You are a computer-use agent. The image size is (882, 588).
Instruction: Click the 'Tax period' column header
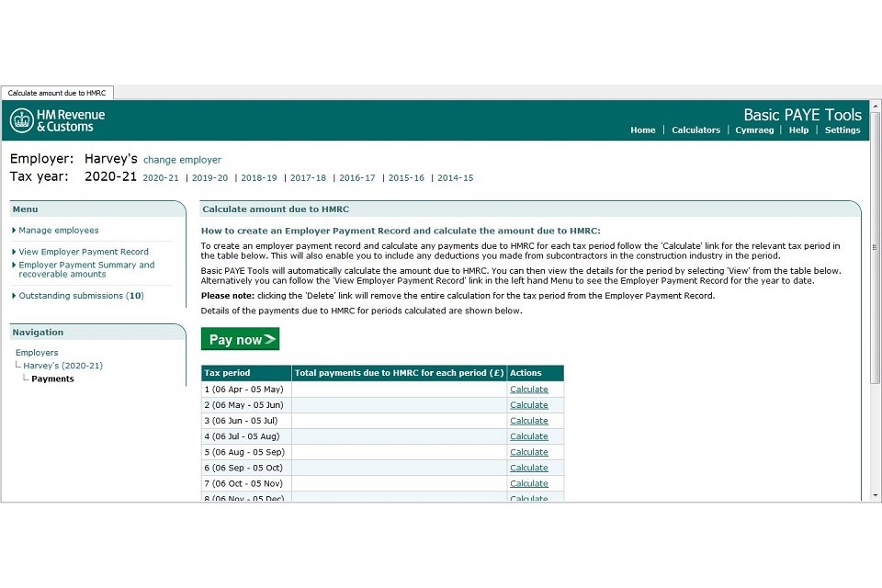pyautogui.click(x=246, y=373)
